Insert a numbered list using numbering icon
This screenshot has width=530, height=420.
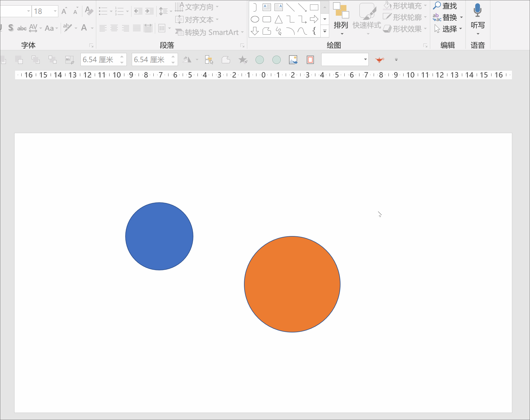[x=119, y=11]
